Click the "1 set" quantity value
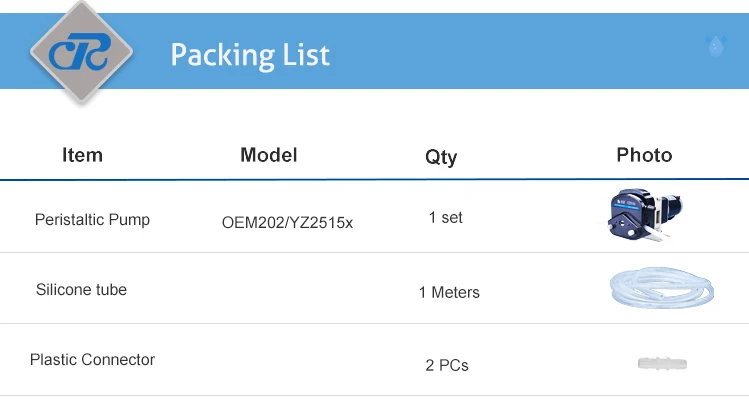This screenshot has width=749, height=408. coord(445,217)
